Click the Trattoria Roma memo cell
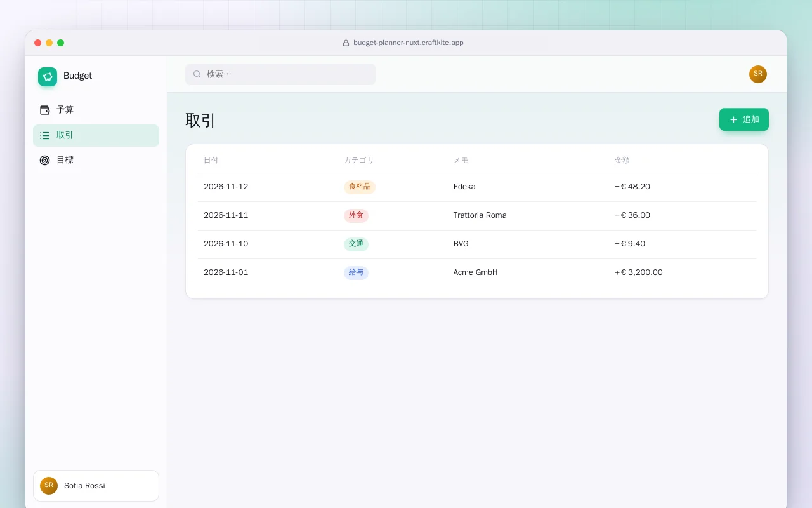The width and height of the screenshot is (812, 508). 480,215
